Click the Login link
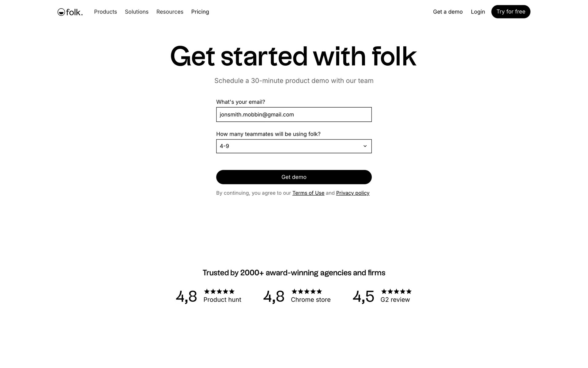The width and height of the screenshot is (588, 368). 478,12
